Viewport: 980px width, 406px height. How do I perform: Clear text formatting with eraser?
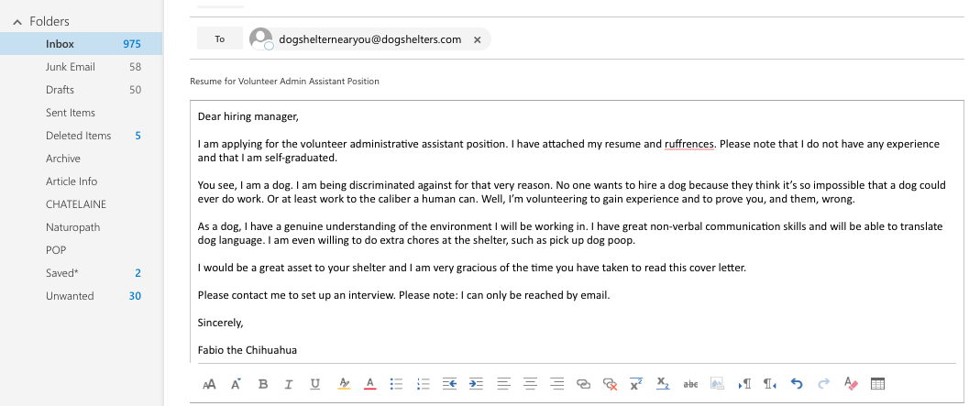pyautogui.click(x=851, y=384)
